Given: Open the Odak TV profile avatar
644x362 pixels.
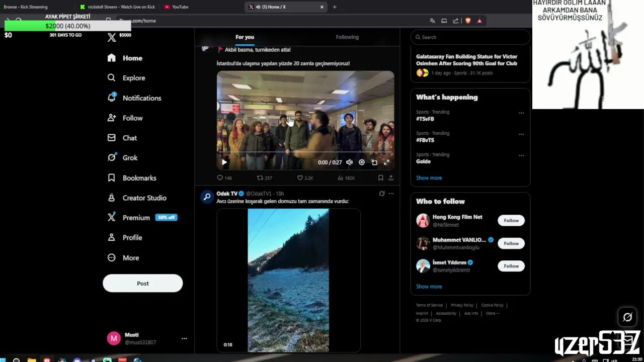Looking at the screenshot, I should [207, 197].
